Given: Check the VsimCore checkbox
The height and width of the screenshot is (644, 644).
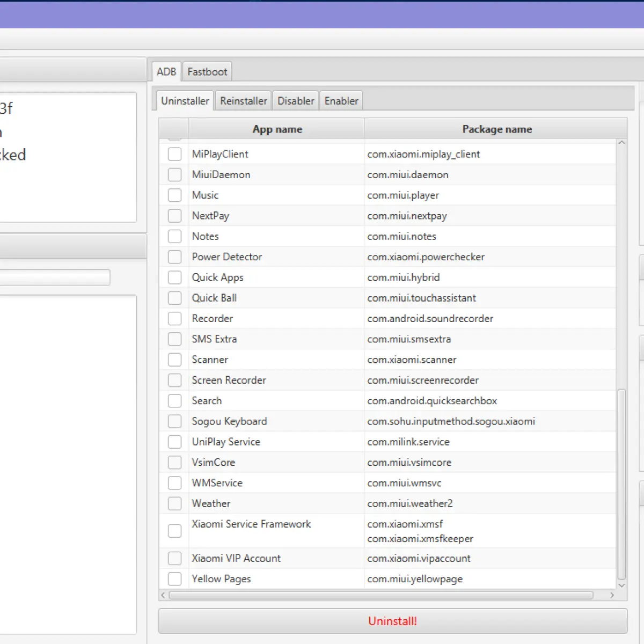Looking at the screenshot, I should coord(174,463).
